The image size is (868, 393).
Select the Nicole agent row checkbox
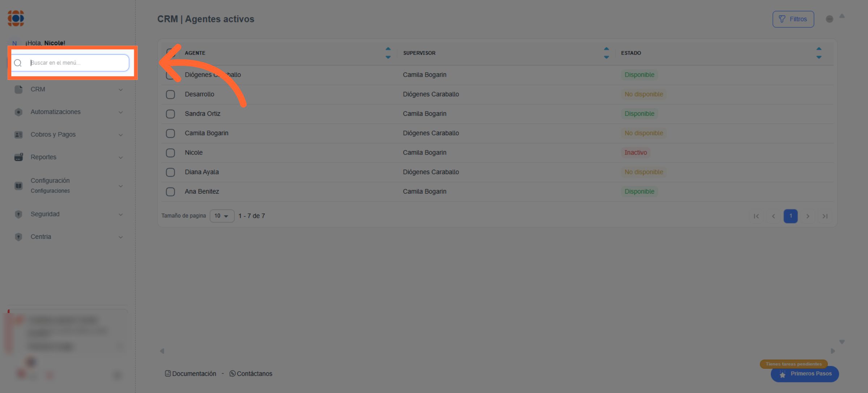click(170, 153)
